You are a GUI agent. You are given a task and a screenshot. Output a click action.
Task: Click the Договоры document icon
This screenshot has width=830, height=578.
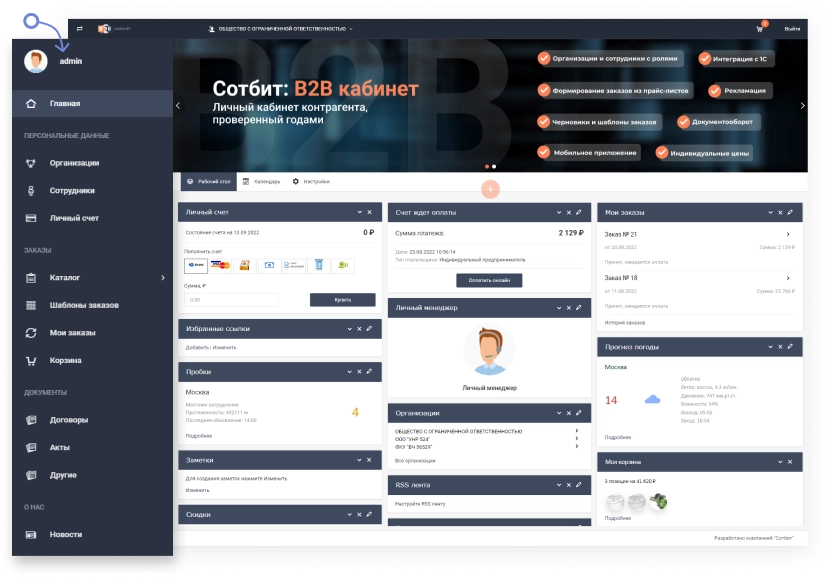point(31,420)
